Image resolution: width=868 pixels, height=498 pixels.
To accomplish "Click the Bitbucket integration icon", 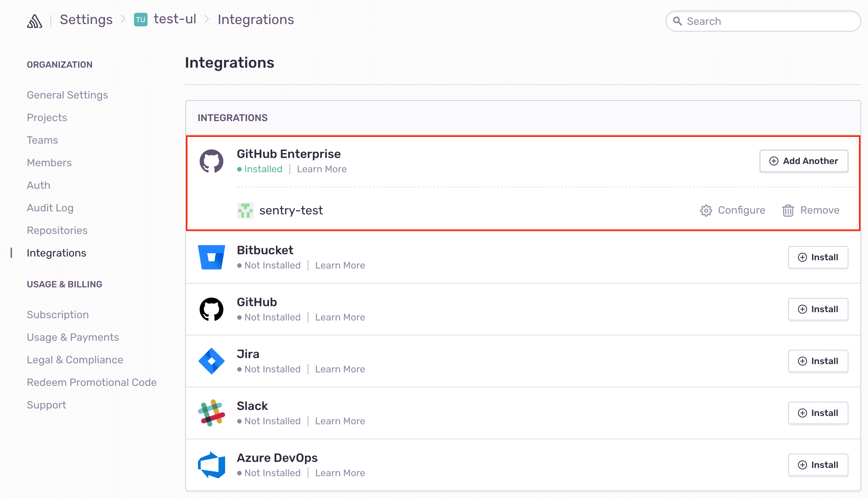I will 212,257.
